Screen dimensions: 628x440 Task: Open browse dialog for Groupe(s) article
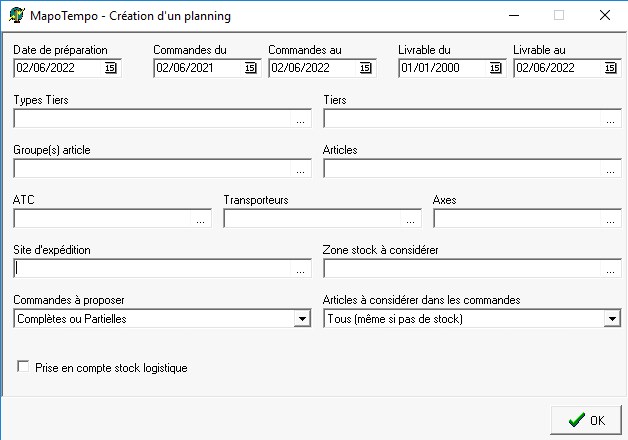click(301, 169)
